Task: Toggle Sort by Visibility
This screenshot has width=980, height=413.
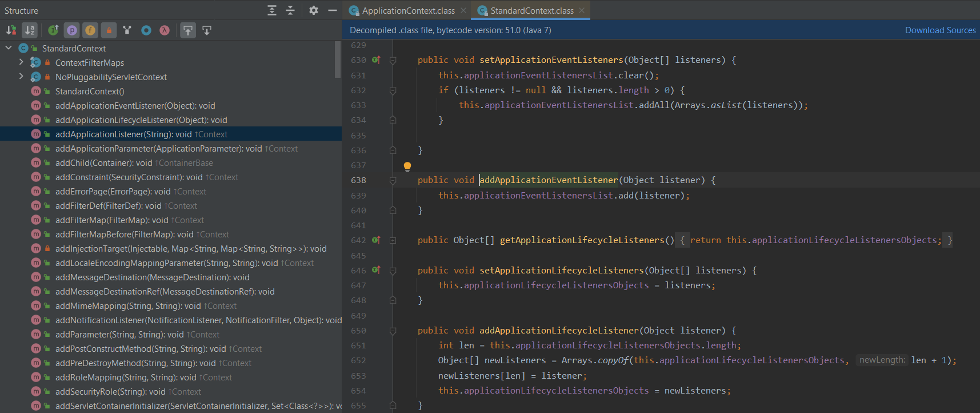Action: (x=11, y=30)
